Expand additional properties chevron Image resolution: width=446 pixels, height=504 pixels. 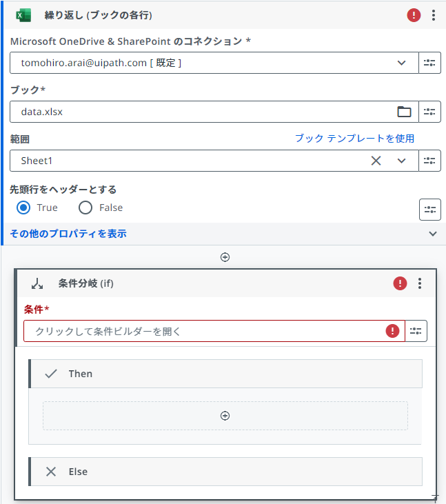point(433,234)
